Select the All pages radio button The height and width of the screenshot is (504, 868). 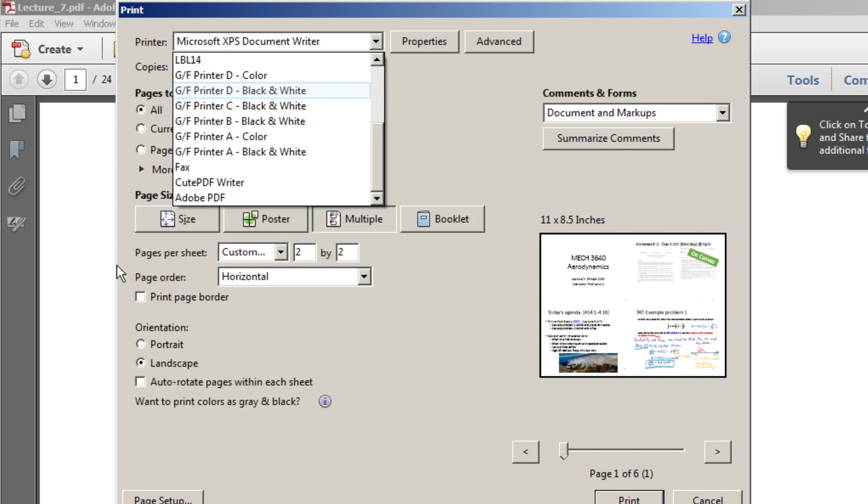pos(141,109)
